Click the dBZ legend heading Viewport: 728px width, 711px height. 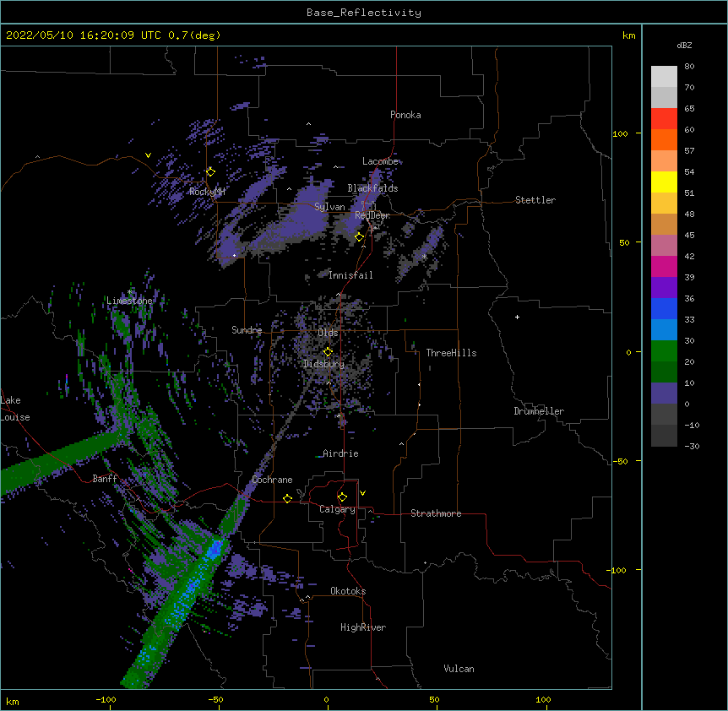point(684,45)
